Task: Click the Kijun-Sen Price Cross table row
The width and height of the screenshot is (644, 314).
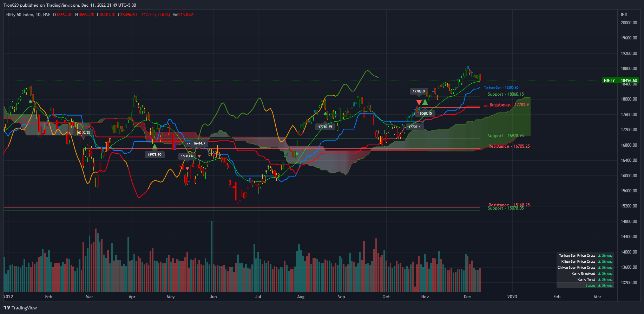Action: coord(585,262)
